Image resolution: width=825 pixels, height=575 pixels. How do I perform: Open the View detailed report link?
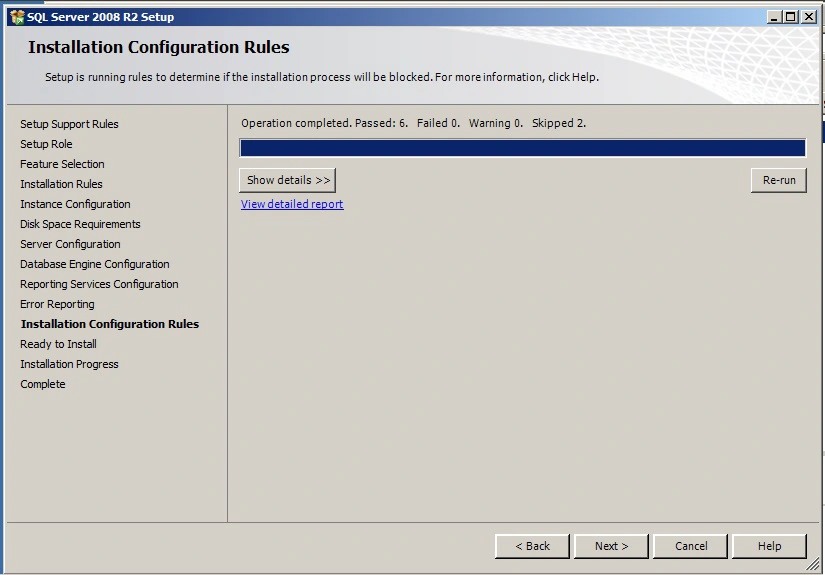pos(292,204)
